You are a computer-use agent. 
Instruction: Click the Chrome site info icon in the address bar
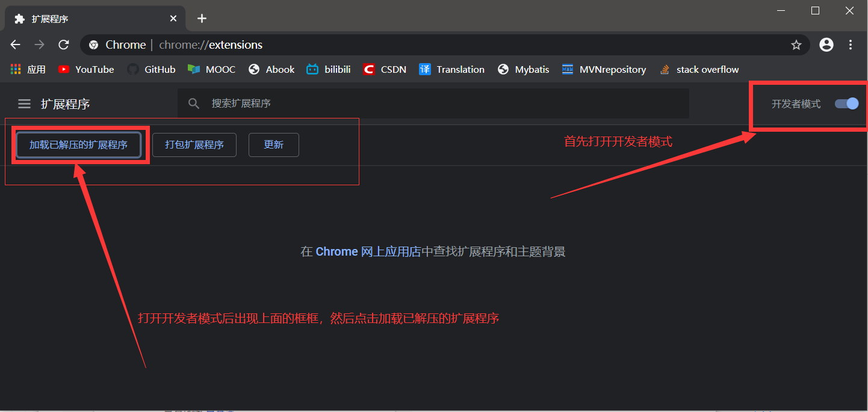[x=93, y=45]
